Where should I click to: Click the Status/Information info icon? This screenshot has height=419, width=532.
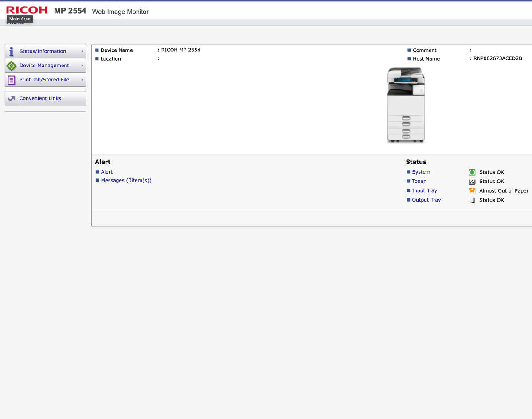tap(12, 51)
